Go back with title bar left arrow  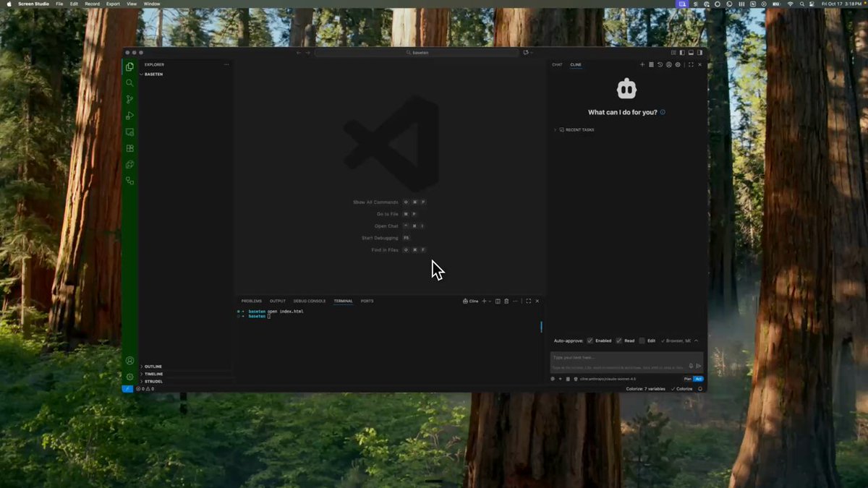coord(299,53)
